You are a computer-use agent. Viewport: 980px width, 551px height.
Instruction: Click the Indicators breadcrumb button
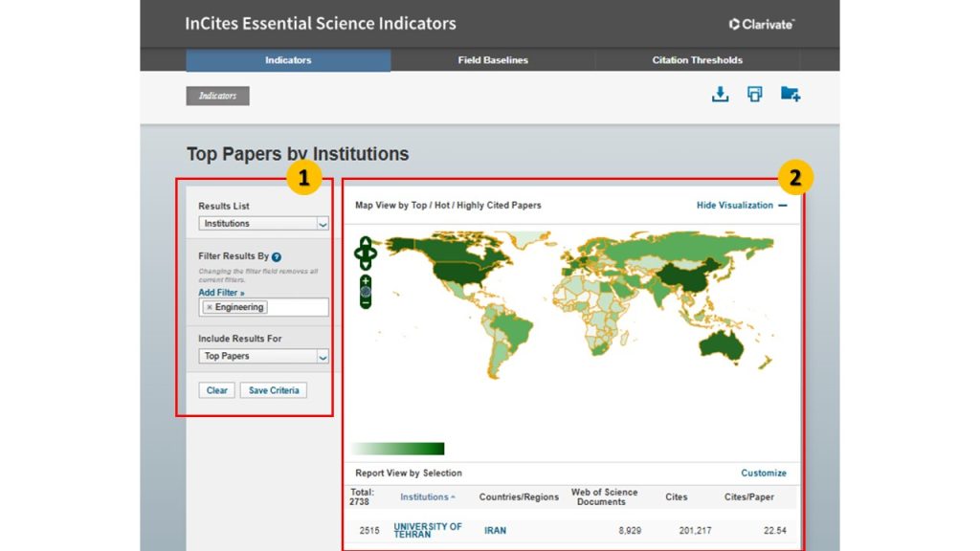point(217,96)
